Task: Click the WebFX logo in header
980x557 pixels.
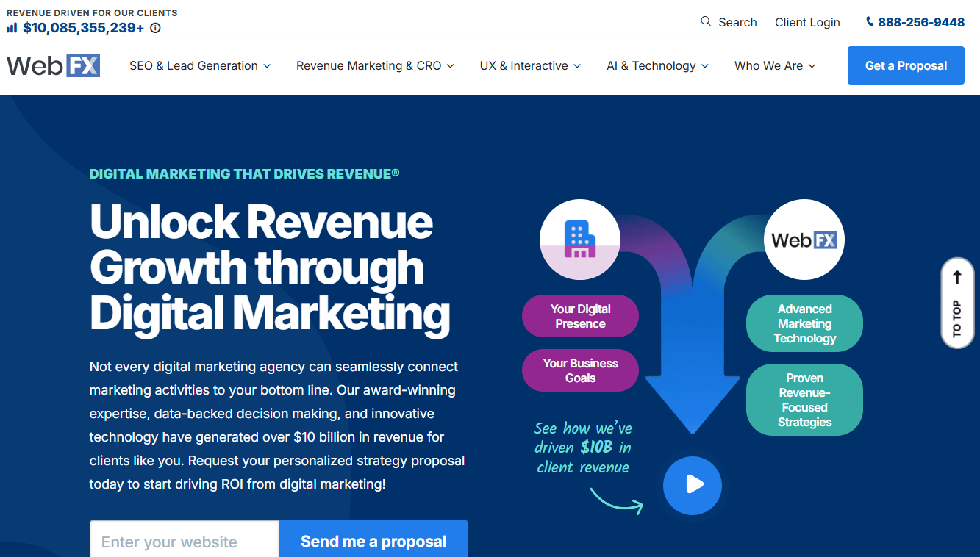Action: click(x=53, y=65)
